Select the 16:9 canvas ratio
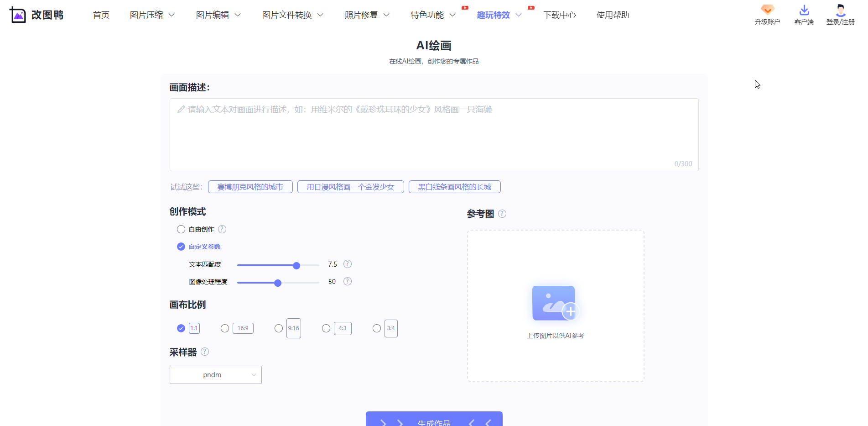Screen dimensions: 868x426 coord(224,328)
